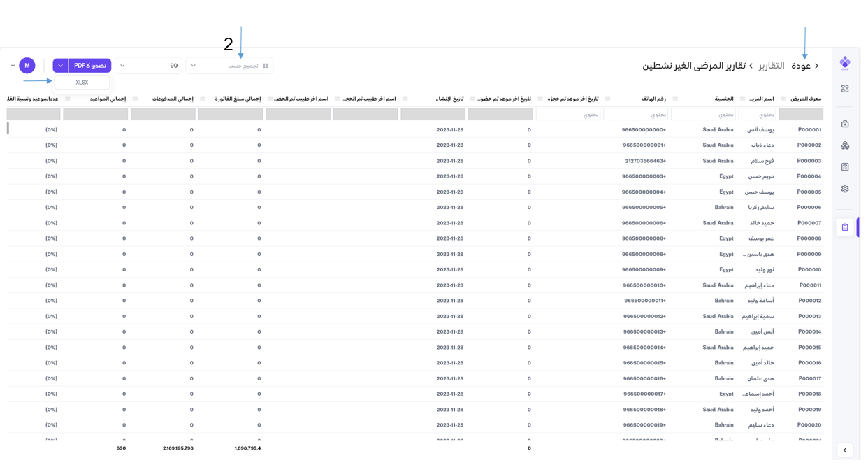Open settings gear in sidebar
Image resolution: width=868 pixels, height=465 pixels.
tap(845, 189)
